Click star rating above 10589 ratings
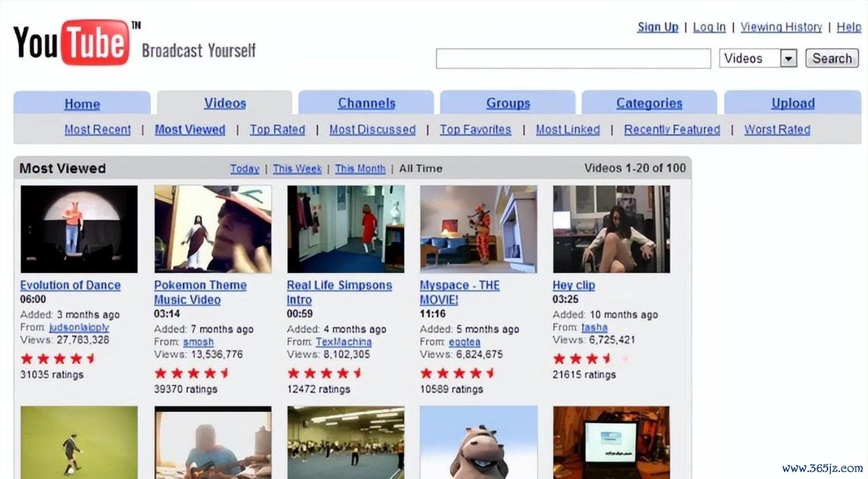 [x=458, y=373]
